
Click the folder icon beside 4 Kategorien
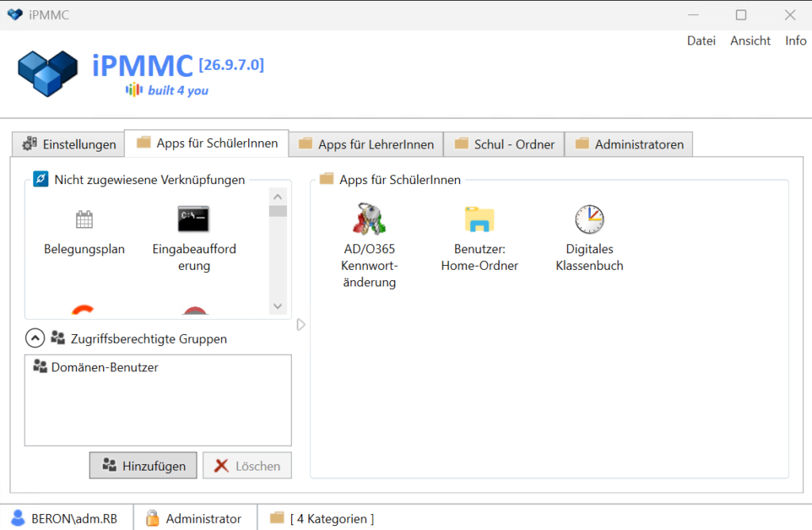point(278,517)
